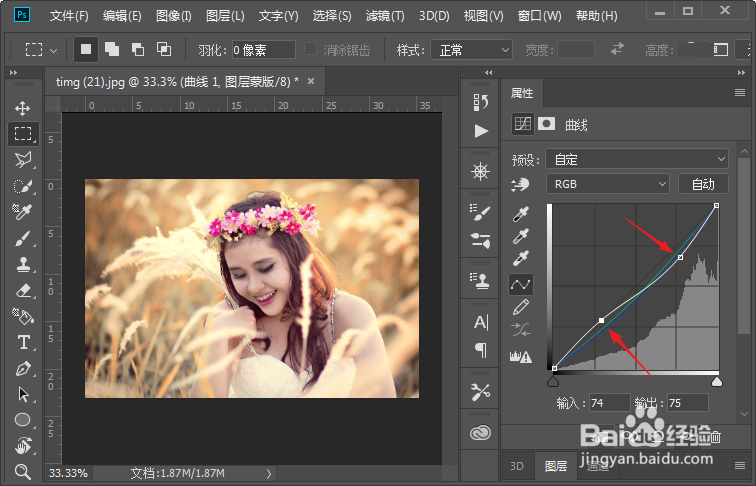Activate draw curve pencil mode
This screenshot has height=486, width=756.
521,307
